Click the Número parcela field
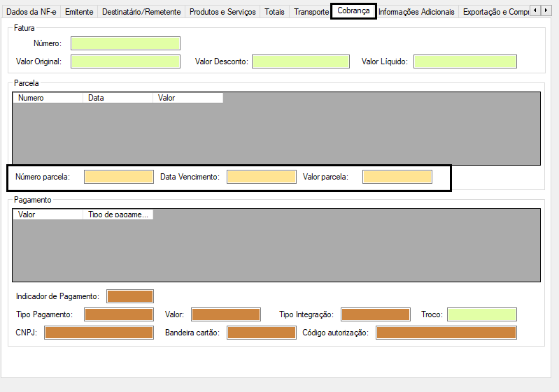This screenshot has height=392, width=559. (x=119, y=177)
